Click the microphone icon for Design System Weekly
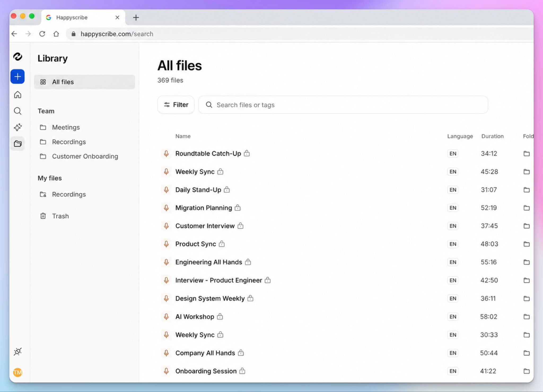The image size is (543, 392). coord(166,298)
